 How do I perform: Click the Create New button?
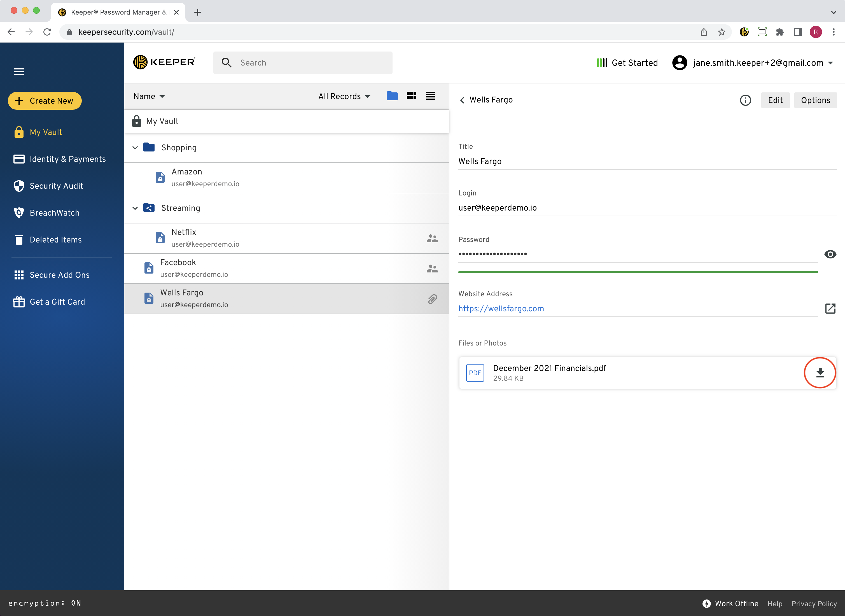click(45, 101)
